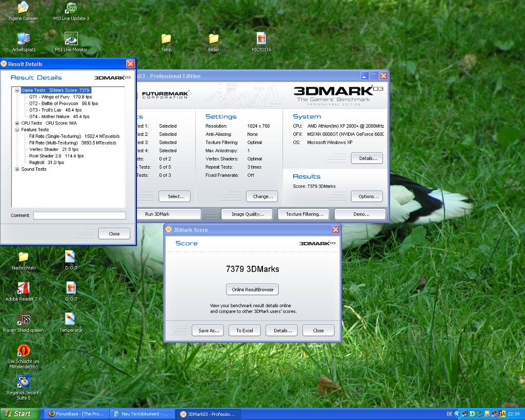This screenshot has height=420, width=525.
Task: Select Ragtroll 31.0 fps row
Action: tap(47, 163)
